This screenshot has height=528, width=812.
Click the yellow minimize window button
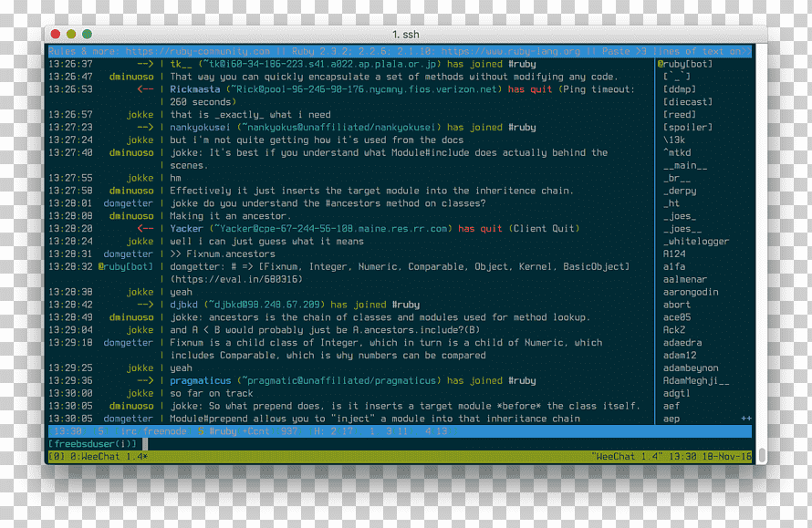click(71, 34)
